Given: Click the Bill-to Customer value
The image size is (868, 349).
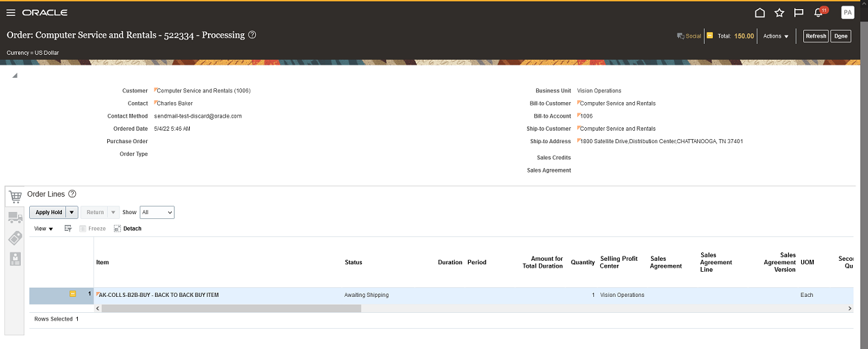Looking at the screenshot, I should pos(618,103).
